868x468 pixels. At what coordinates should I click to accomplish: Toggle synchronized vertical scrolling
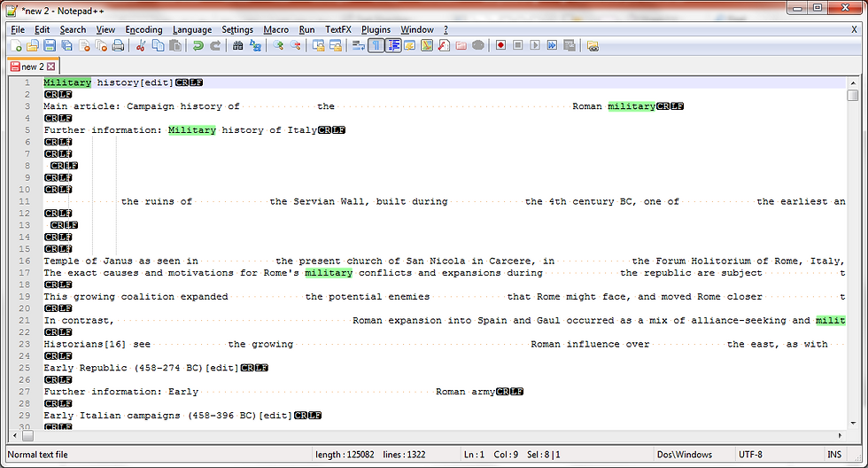[318, 46]
